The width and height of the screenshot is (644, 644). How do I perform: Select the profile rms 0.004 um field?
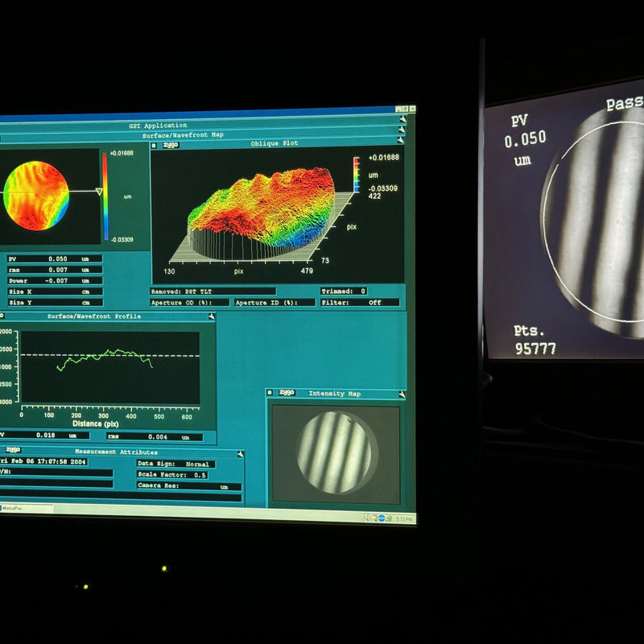click(155, 437)
